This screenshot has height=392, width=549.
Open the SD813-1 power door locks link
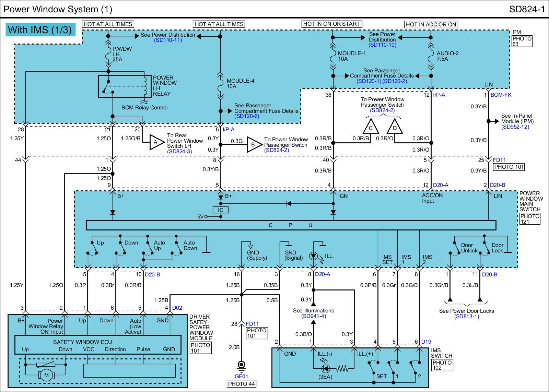[466, 317]
